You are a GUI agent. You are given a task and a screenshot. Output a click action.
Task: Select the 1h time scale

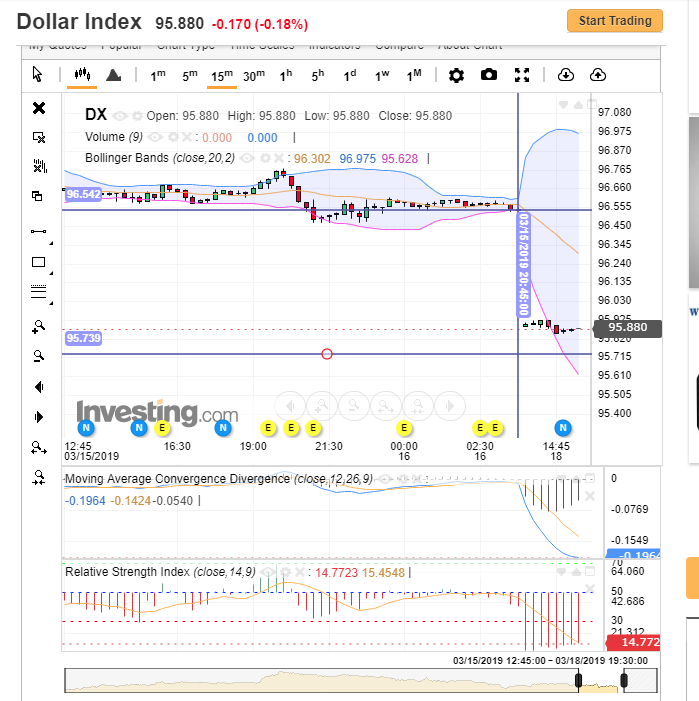(286, 76)
